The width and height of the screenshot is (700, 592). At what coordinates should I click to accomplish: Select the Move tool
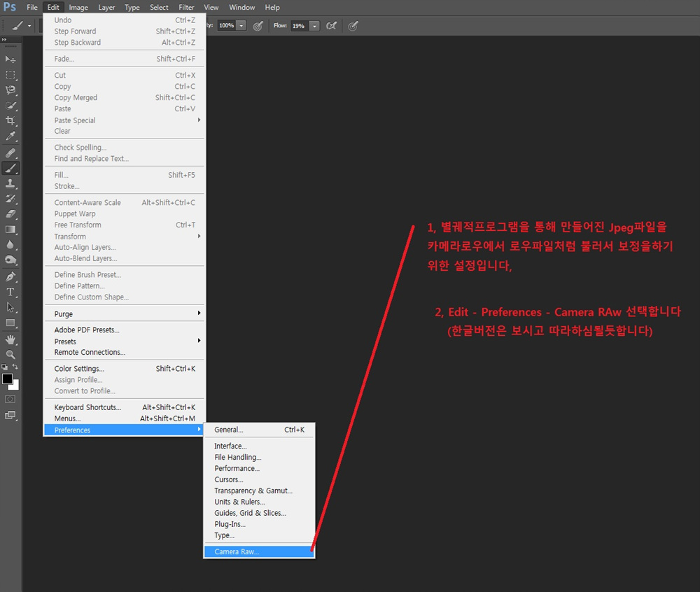(10, 59)
